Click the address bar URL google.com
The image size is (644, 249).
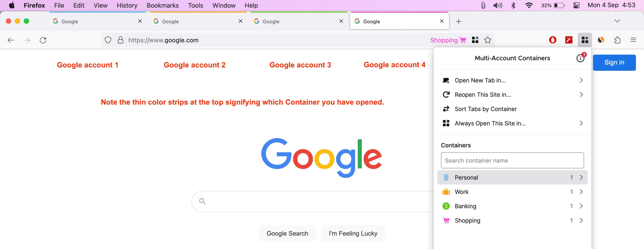164,40
